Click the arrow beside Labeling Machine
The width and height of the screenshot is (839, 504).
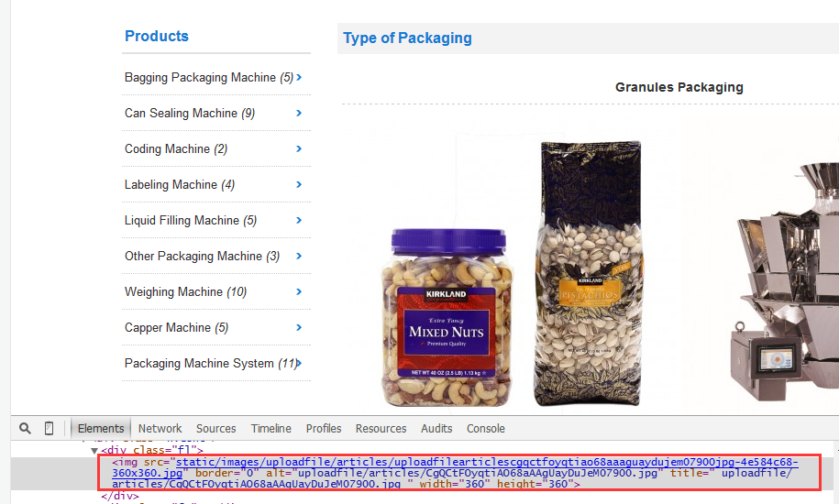pos(299,185)
